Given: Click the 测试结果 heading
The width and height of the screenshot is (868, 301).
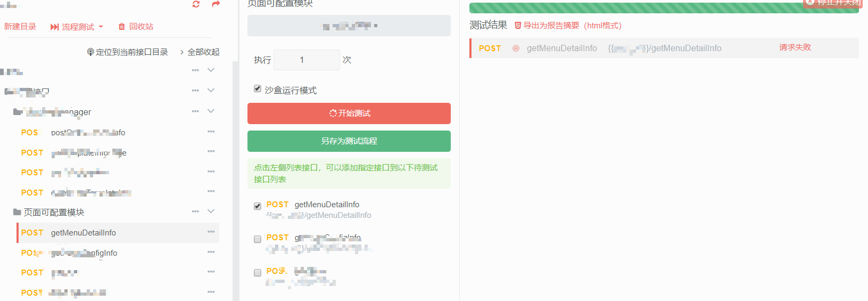Looking at the screenshot, I should coord(489,25).
